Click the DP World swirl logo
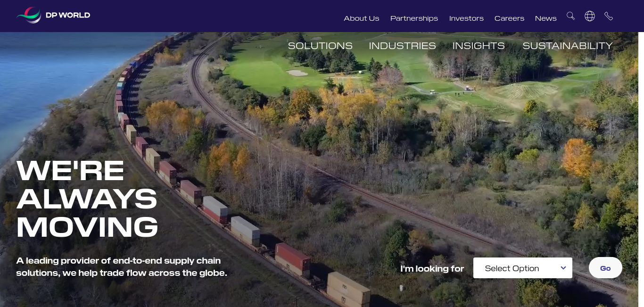The height and width of the screenshot is (307, 644). [29, 15]
